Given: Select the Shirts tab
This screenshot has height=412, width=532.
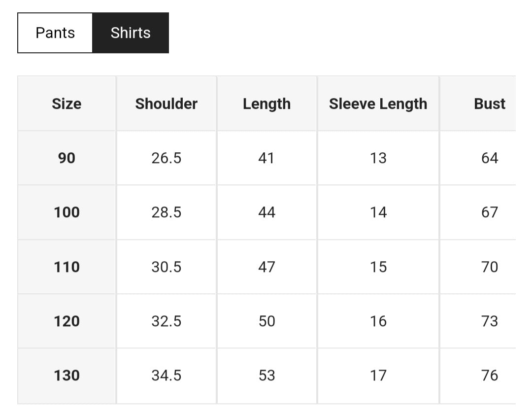Looking at the screenshot, I should [131, 33].
